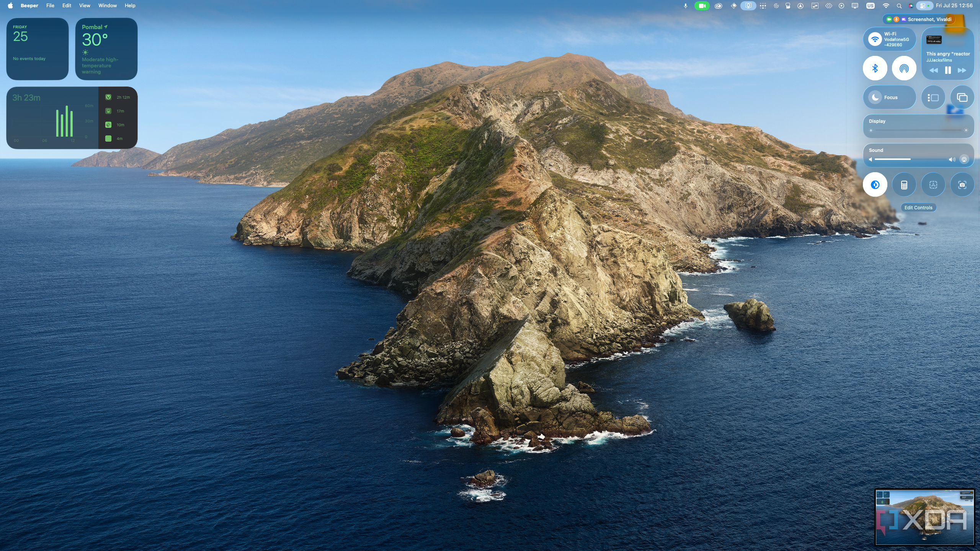Launch Siri from menu bar
This screenshot has width=980, height=551.
(x=911, y=6)
